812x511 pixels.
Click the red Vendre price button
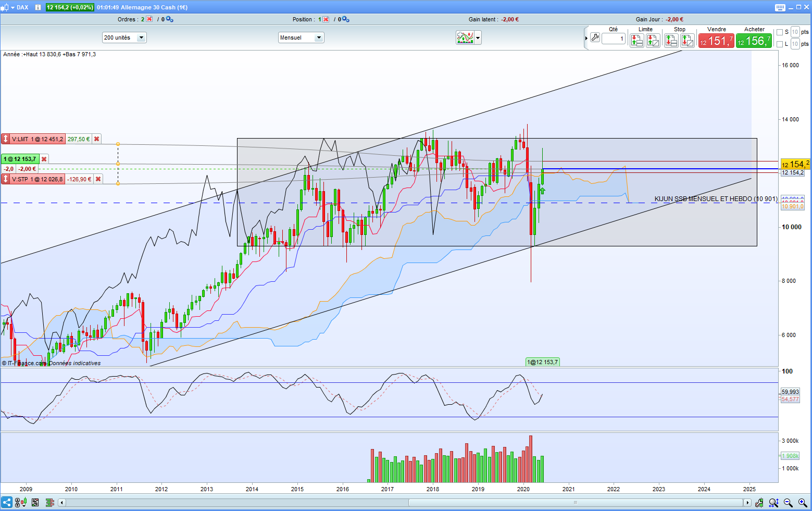[716, 41]
